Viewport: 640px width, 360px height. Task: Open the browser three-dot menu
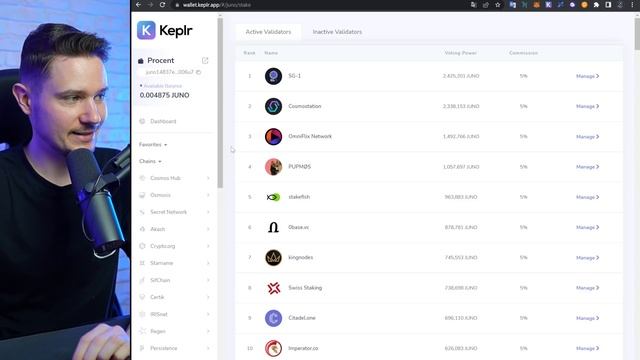click(x=632, y=5)
